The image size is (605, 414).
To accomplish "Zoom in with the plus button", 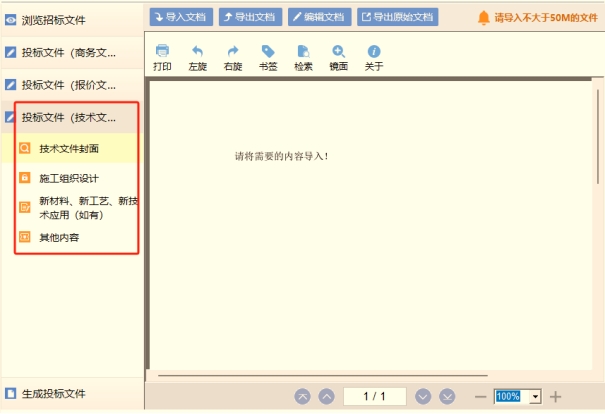I will [555, 397].
